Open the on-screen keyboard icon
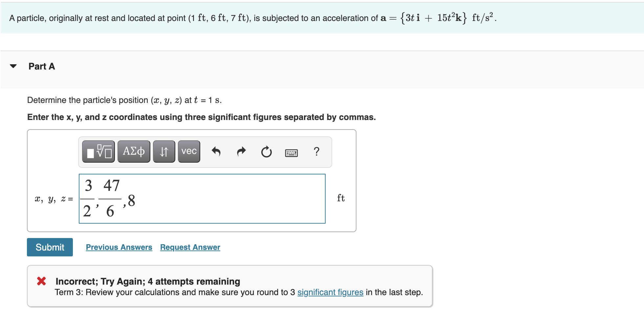Screen dimensions: 644x320 pyautogui.click(x=291, y=153)
